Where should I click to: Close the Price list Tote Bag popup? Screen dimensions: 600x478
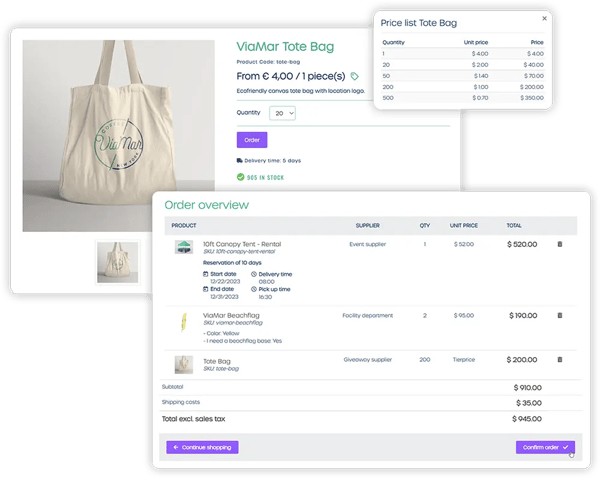(545, 18)
